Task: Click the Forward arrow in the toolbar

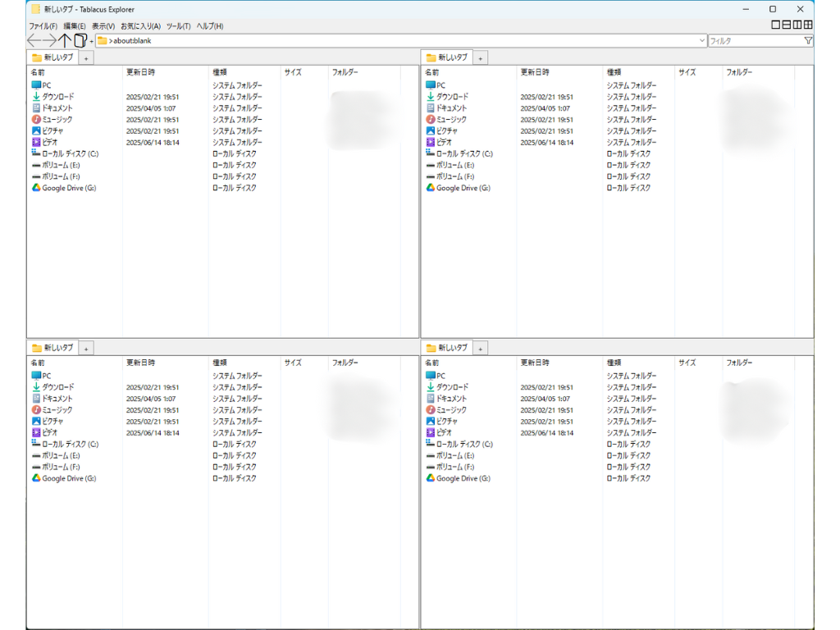Action: coord(50,40)
